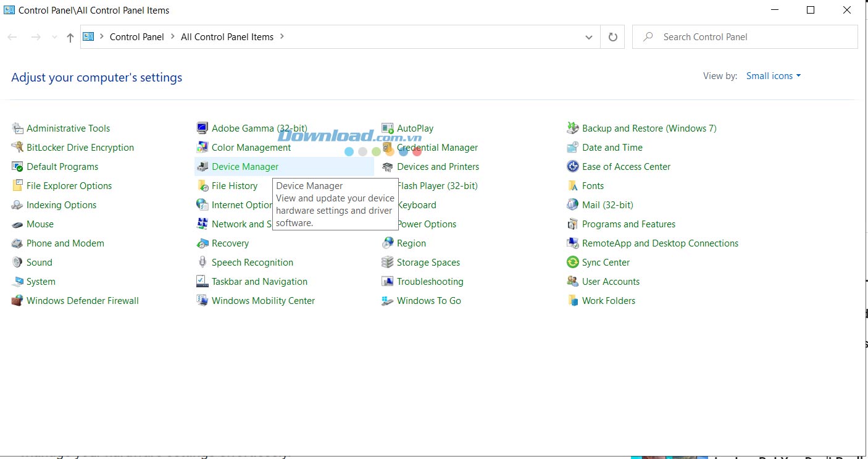The height and width of the screenshot is (459, 868).
Task: Open the Ease of Access Center icon
Action: click(x=573, y=167)
